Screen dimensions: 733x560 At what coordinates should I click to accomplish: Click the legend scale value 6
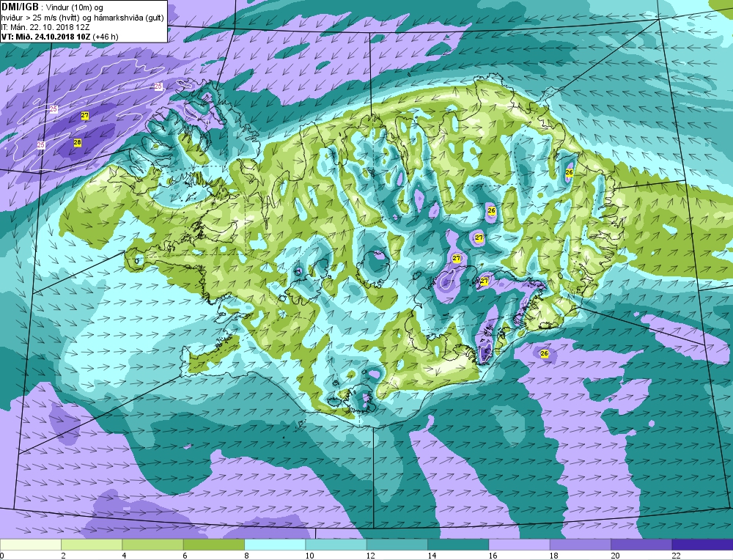pos(185,556)
